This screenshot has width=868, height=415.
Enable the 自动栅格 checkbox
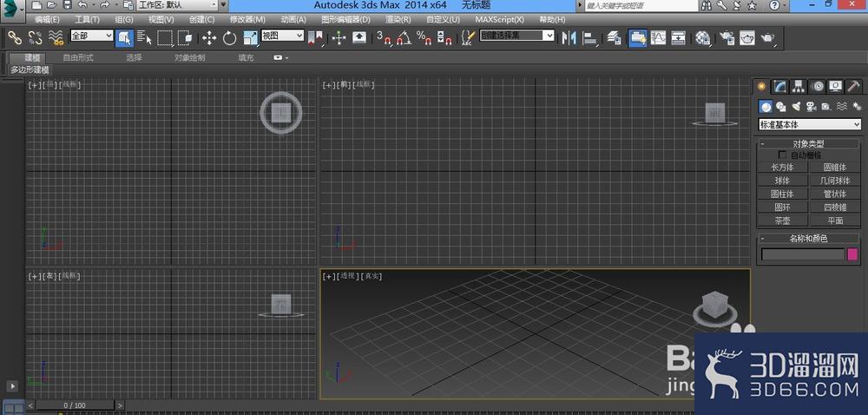coord(782,155)
